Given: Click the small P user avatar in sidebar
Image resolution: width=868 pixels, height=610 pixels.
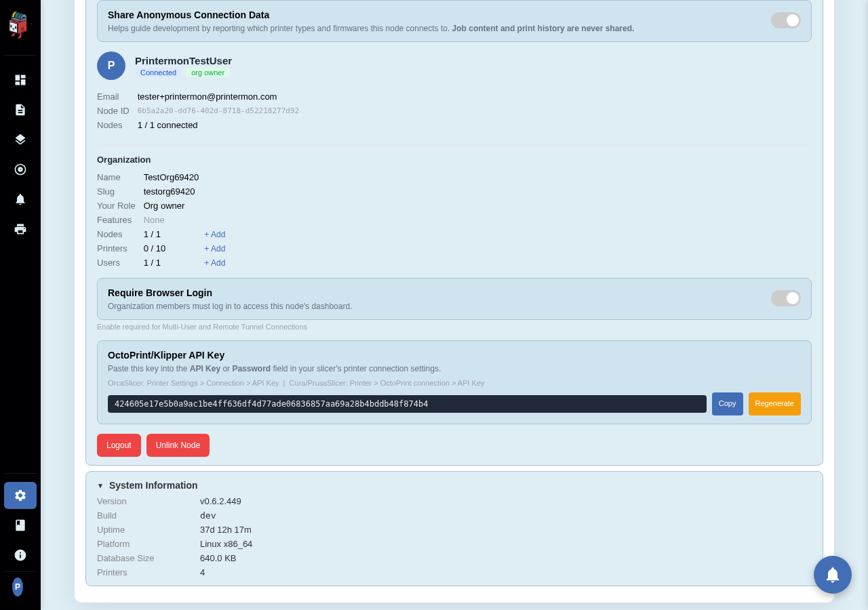Looking at the screenshot, I should 18,587.
